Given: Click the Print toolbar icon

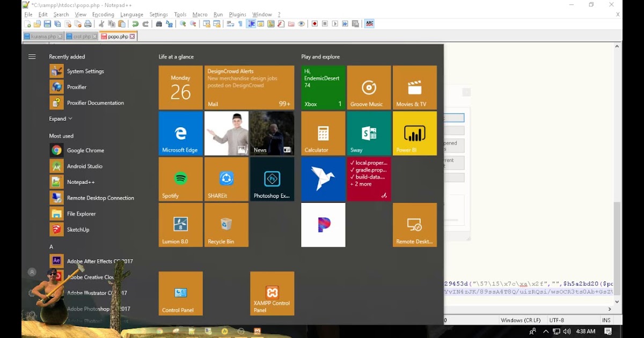Looking at the screenshot, I should 88,24.
